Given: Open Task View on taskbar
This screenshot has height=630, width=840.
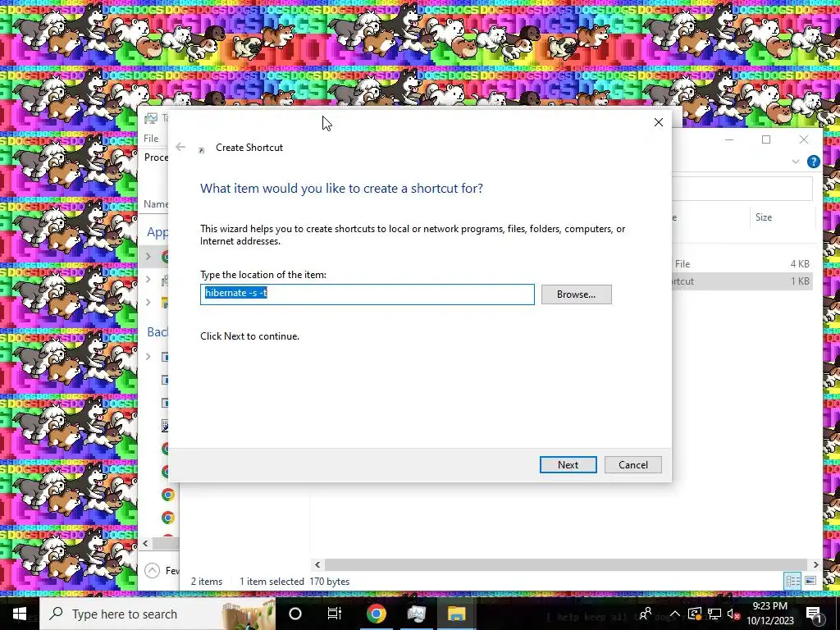Looking at the screenshot, I should [x=335, y=614].
